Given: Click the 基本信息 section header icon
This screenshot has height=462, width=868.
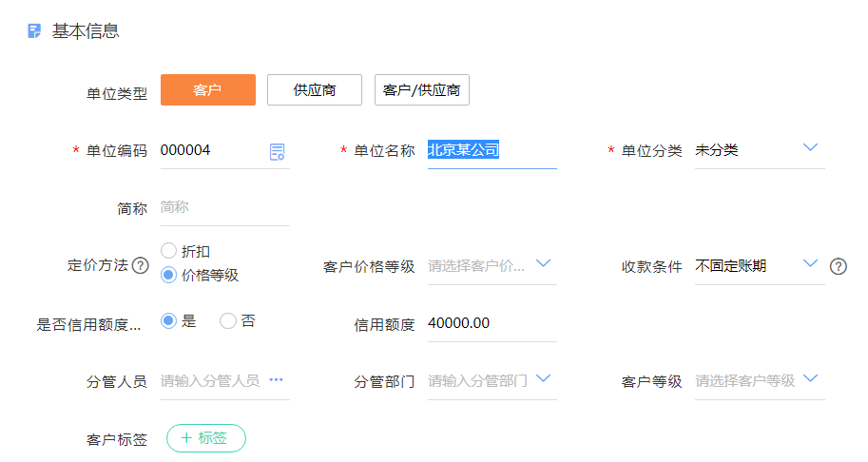Looking at the screenshot, I should tap(34, 30).
